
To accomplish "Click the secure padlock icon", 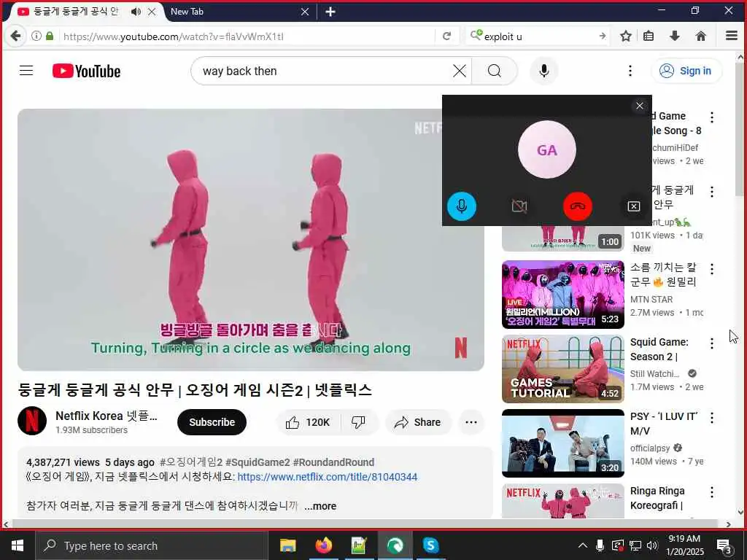I will click(x=50, y=36).
